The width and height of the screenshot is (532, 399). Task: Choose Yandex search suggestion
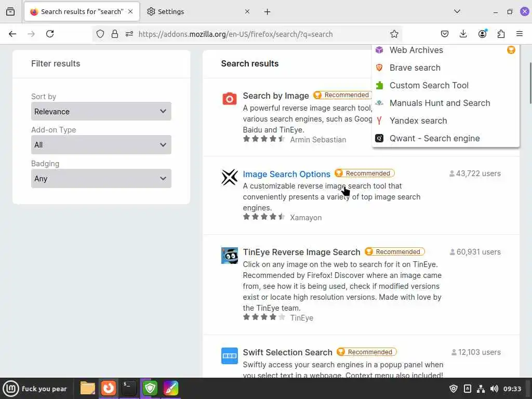point(445,121)
